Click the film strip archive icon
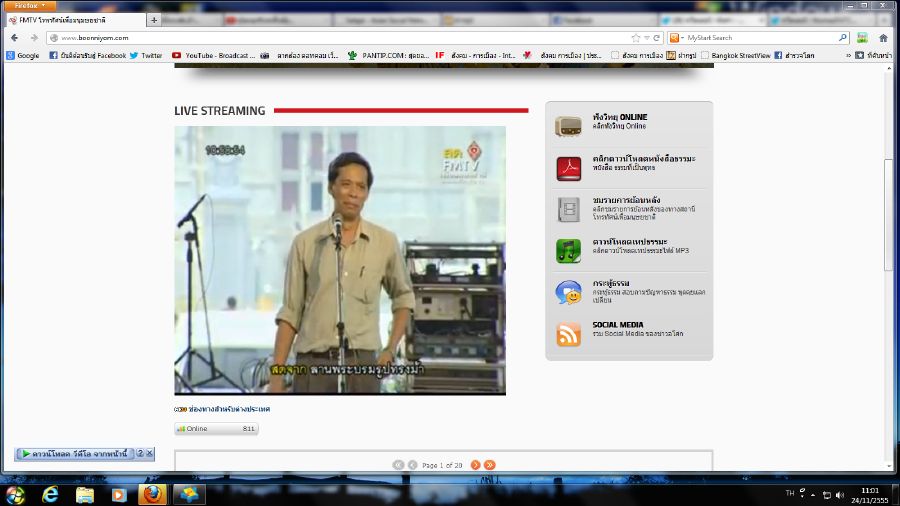The height and width of the screenshot is (506, 900). tap(568, 209)
